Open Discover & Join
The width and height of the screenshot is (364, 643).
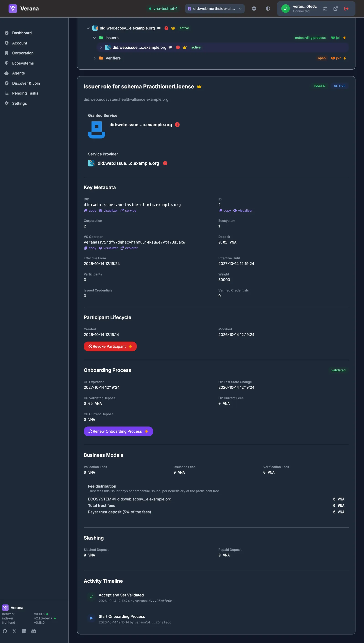pos(26,83)
